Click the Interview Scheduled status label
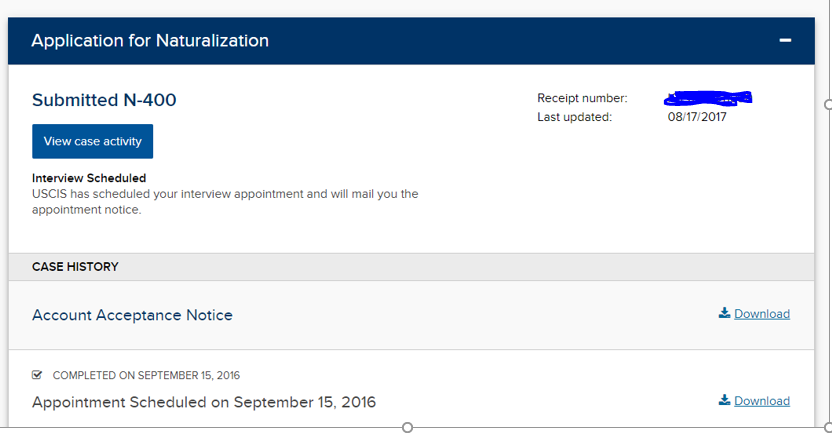 (x=89, y=178)
